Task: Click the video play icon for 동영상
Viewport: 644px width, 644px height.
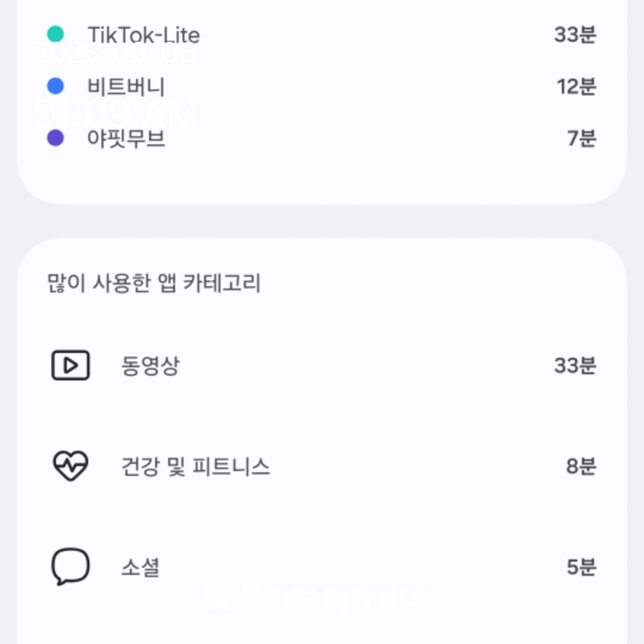Action: tap(70, 365)
